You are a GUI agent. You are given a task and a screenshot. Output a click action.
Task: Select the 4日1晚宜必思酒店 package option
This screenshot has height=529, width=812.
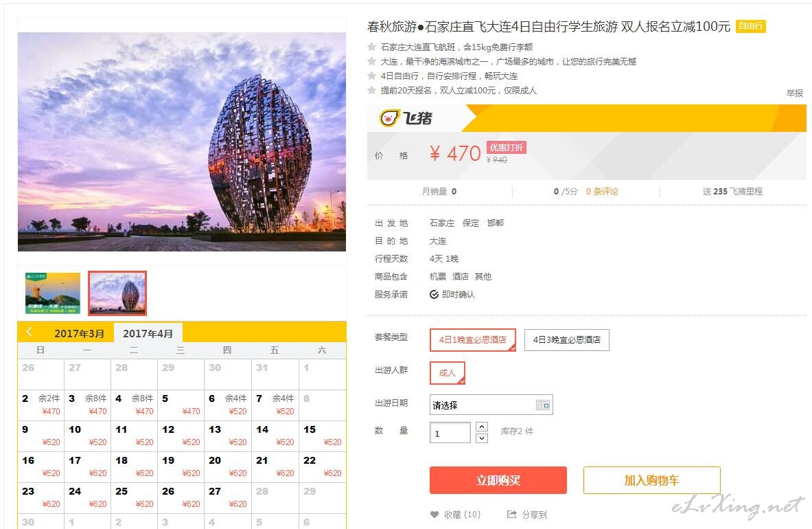click(x=473, y=340)
